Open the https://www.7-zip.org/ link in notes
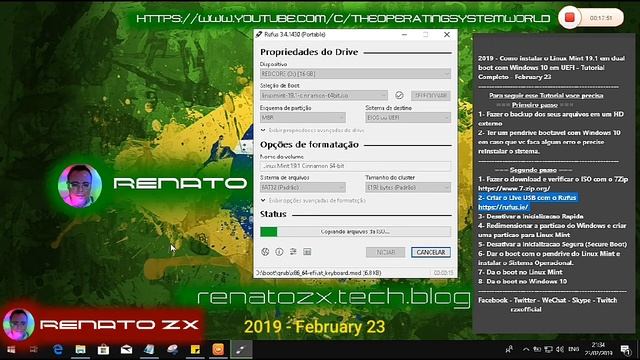Viewport: 640px width, 360px height. pos(514,189)
